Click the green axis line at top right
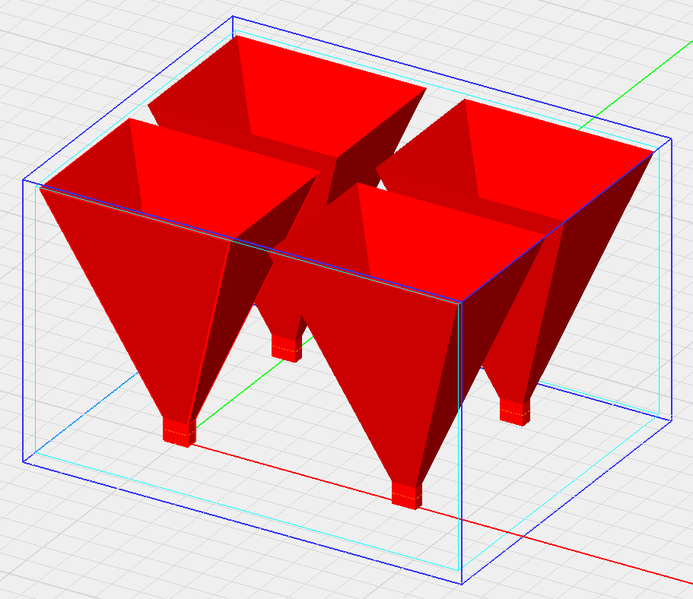 pyautogui.click(x=636, y=84)
